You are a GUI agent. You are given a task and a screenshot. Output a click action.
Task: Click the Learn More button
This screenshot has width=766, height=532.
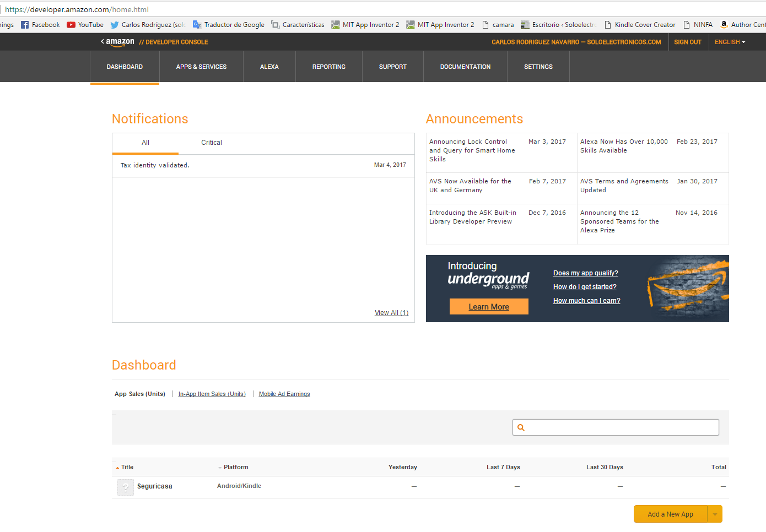click(x=489, y=307)
